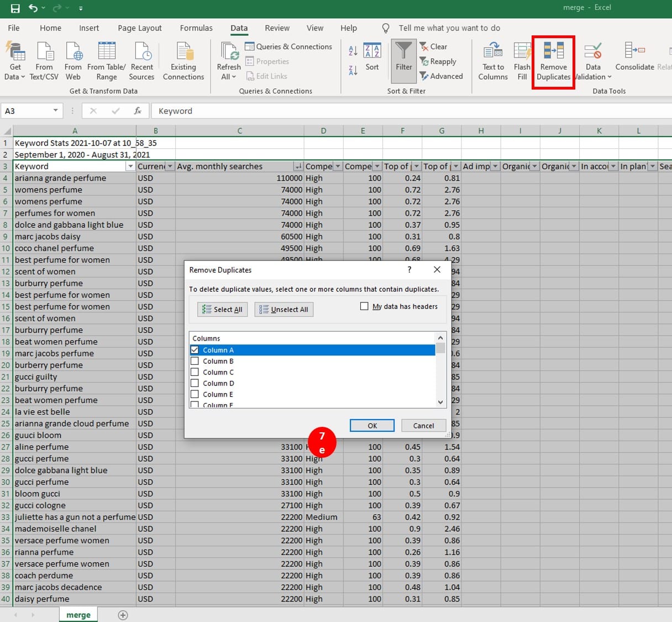Click the Select All cells corner
Viewport: 672px width, 622px height.
[7, 131]
